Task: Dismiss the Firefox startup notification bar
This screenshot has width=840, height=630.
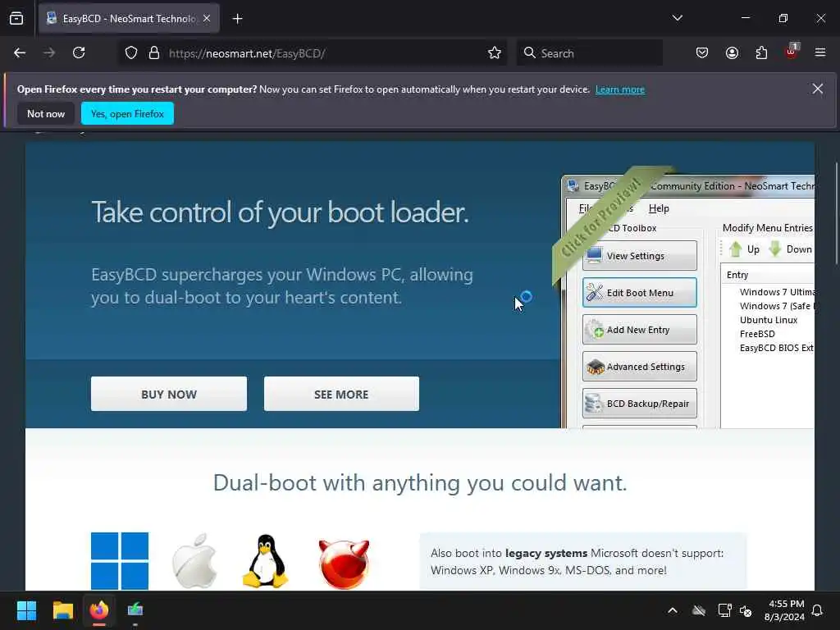Action: pyautogui.click(x=818, y=89)
